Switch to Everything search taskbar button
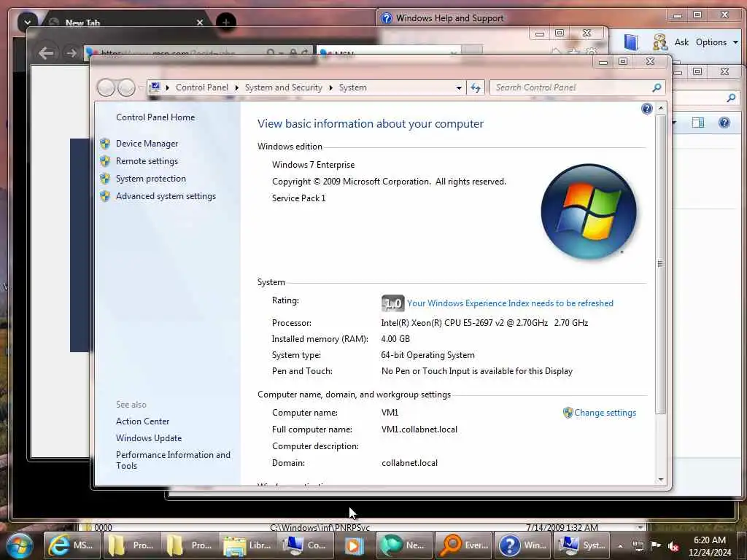This screenshot has height=560, width=747. [x=463, y=545]
